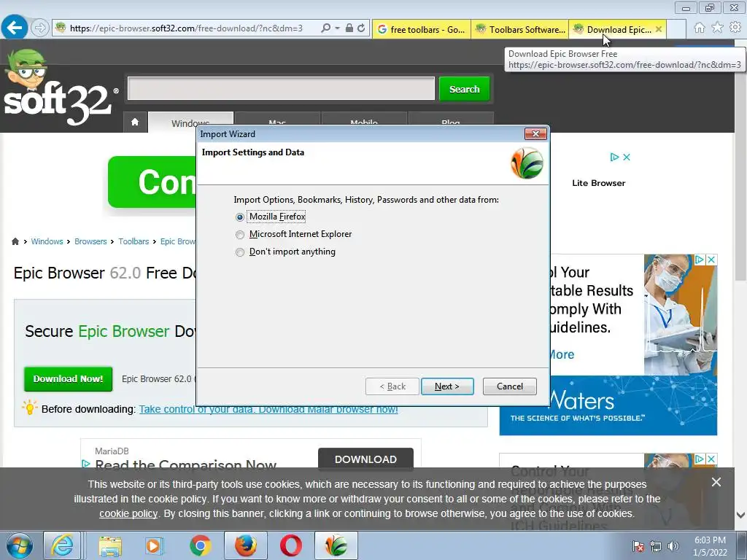This screenshot has height=560, width=747.
Task: Click the Lite Browser ad text
Action: tap(598, 183)
